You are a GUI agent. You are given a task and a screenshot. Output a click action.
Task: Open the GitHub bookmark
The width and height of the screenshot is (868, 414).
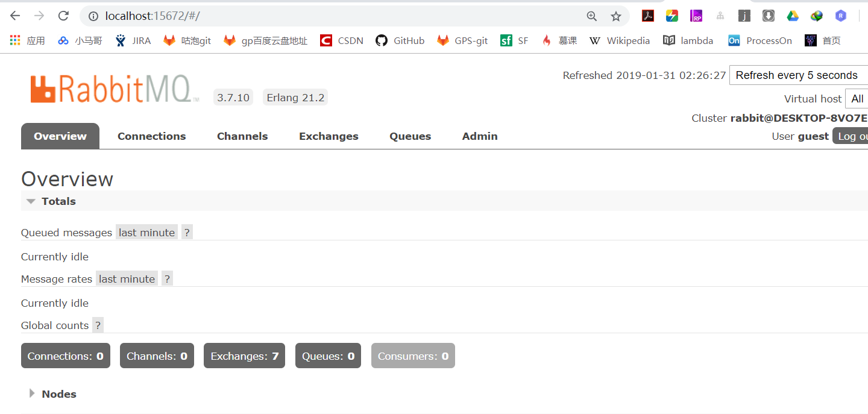400,40
